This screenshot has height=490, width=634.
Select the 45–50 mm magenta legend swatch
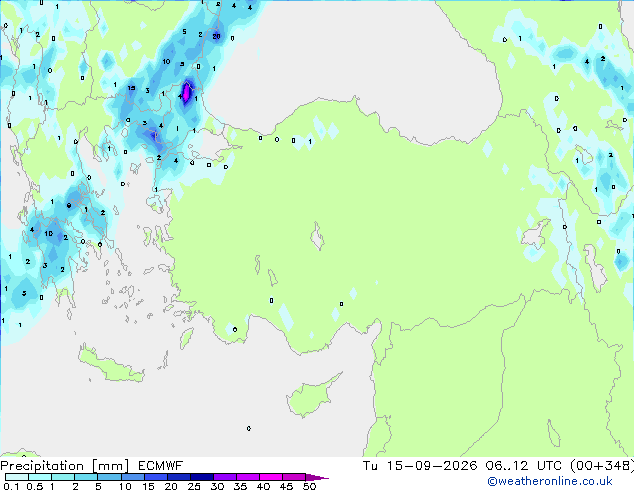click(294, 477)
